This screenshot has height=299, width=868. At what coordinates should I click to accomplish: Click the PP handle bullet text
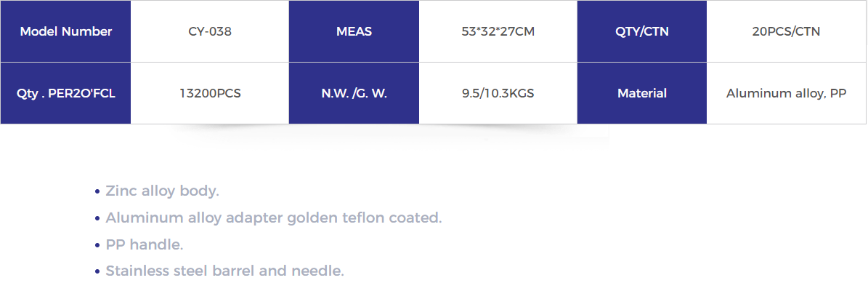coord(145,244)
